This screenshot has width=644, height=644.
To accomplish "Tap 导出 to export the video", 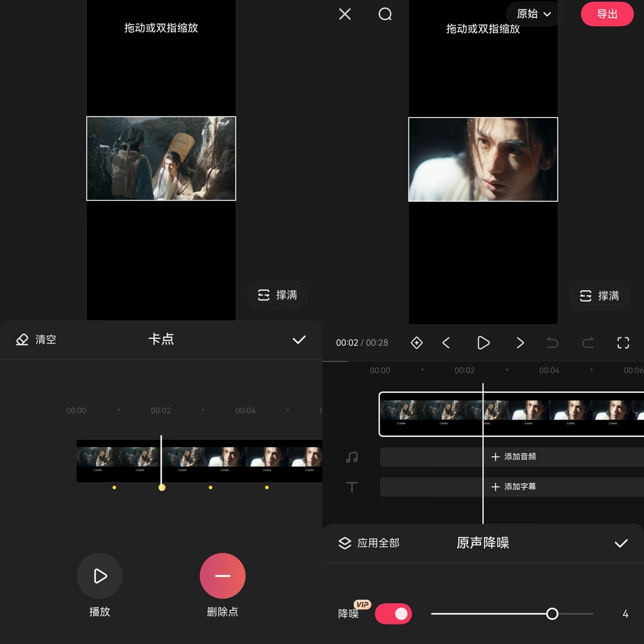I will tap(607, 14).
